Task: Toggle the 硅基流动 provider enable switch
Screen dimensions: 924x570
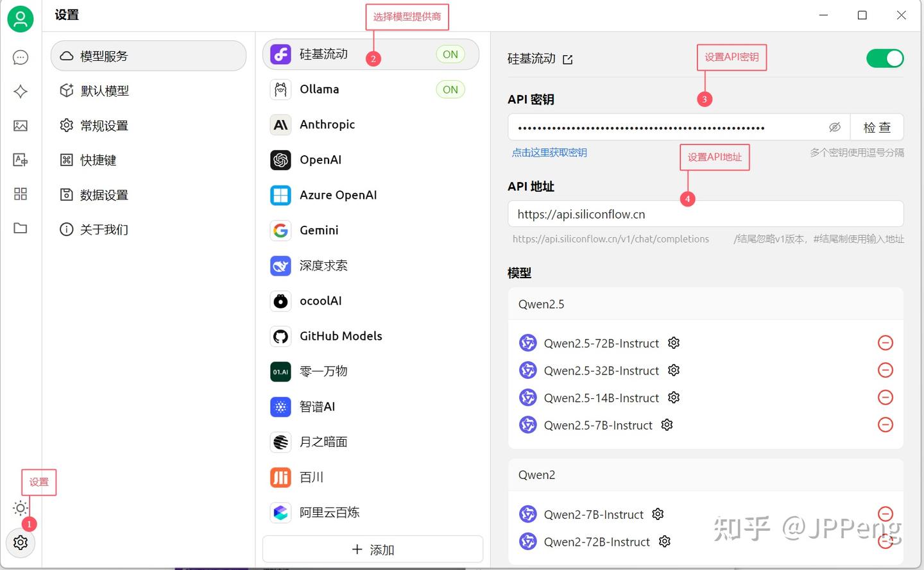Action: (885, 58)
